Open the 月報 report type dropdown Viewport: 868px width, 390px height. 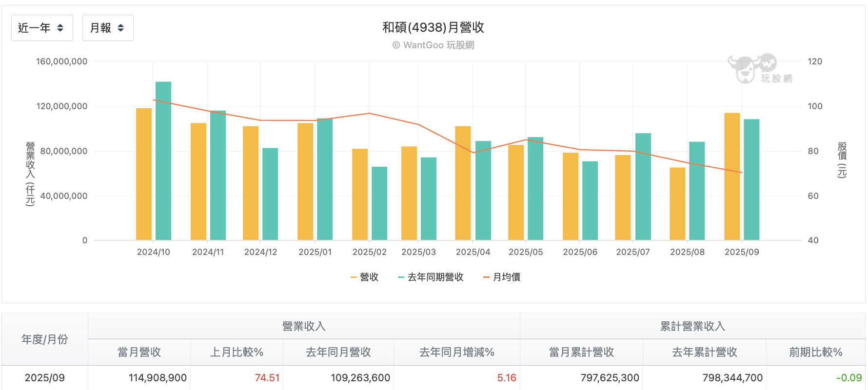pos(108,28)
